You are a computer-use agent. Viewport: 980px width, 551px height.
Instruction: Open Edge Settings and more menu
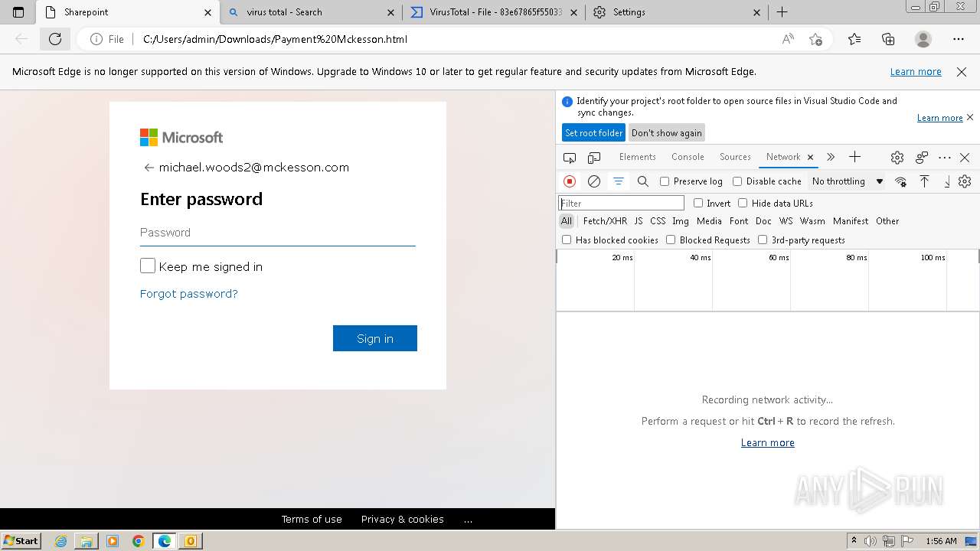[959, 39]
